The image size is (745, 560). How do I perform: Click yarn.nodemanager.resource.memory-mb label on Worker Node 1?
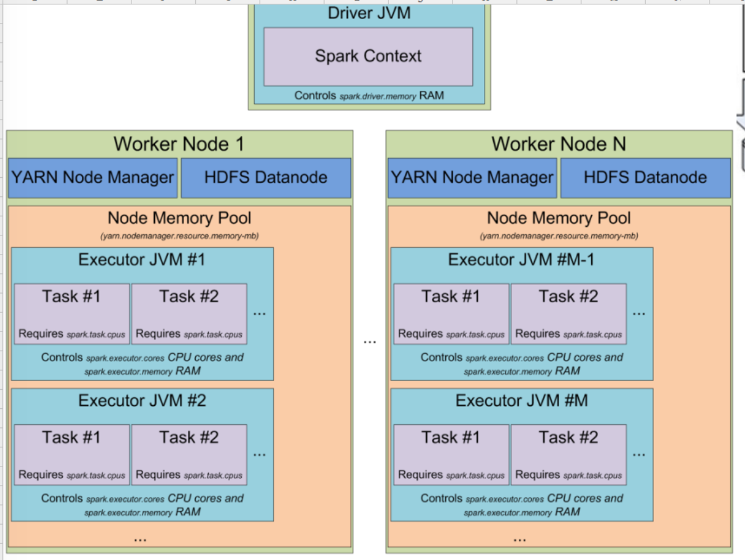tap(179, 236)
